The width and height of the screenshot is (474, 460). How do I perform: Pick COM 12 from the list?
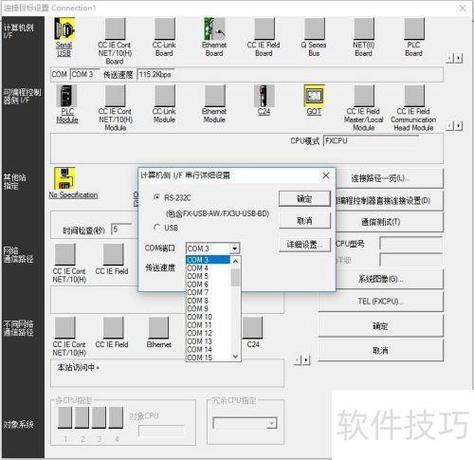tap(208, 333)
